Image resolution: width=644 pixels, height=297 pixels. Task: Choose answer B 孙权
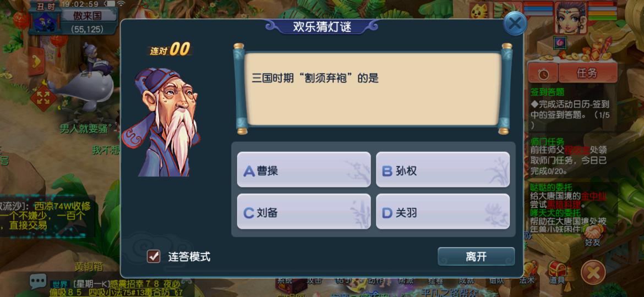[443, 170]
